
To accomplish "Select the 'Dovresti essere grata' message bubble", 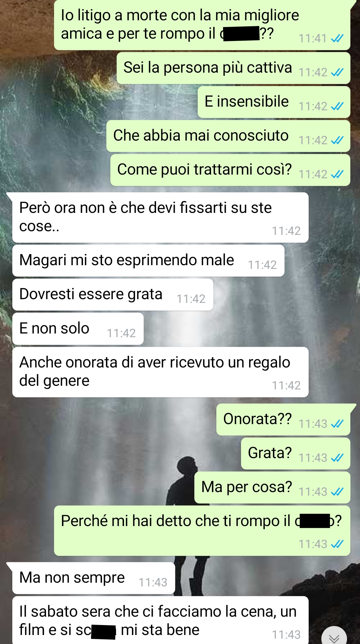I will coord(113,295).
